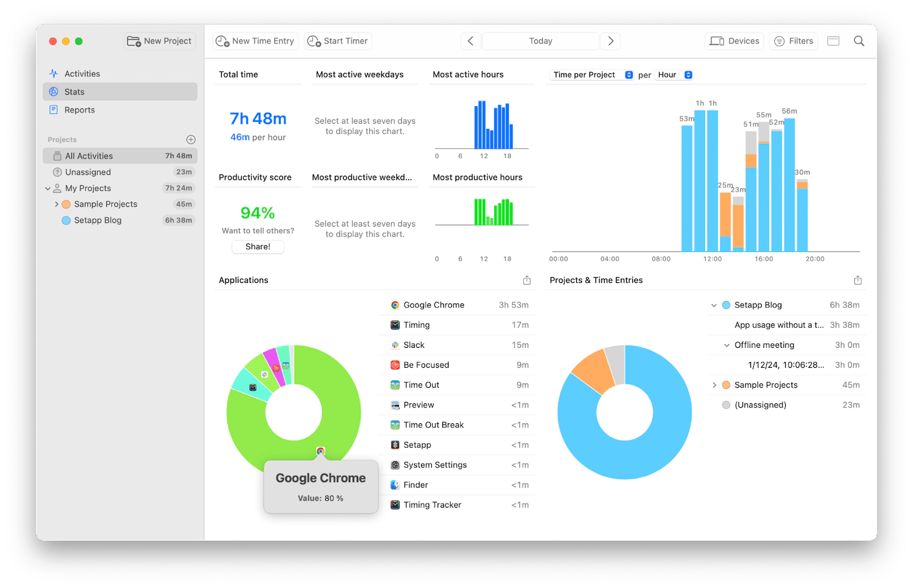Collapse the Setapp Blog time entries
The height and width of the screenshot is (588, 913).
click(714, 305)
